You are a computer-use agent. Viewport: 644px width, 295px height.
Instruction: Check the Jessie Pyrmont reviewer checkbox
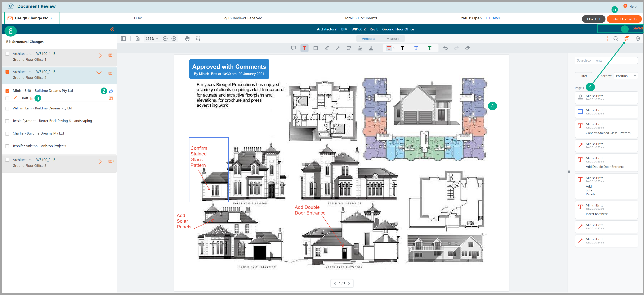coord(7,121)
